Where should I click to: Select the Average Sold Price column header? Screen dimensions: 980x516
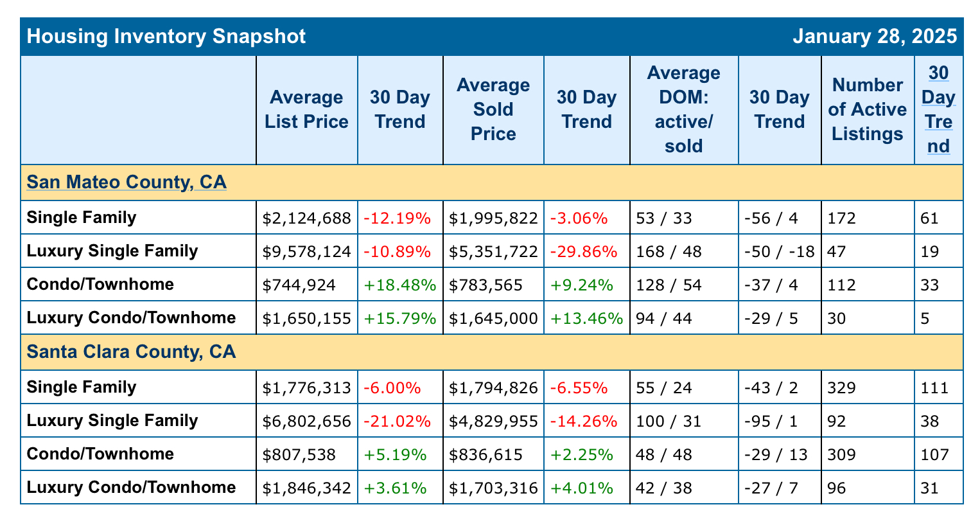tap(493, 109)
